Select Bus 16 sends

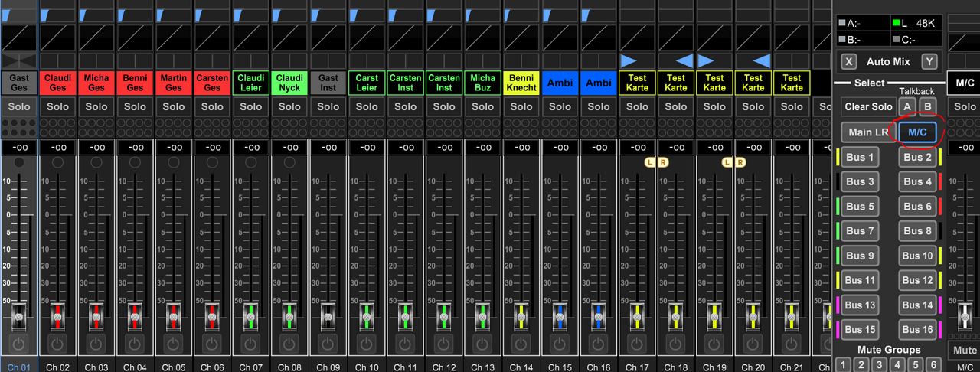917,329
